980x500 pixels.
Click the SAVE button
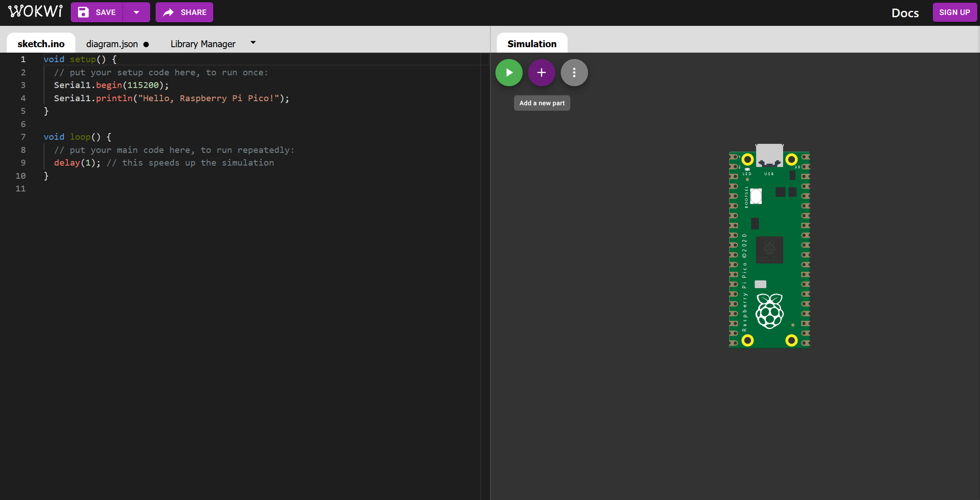pyautogui.click(x=97, y=12)
